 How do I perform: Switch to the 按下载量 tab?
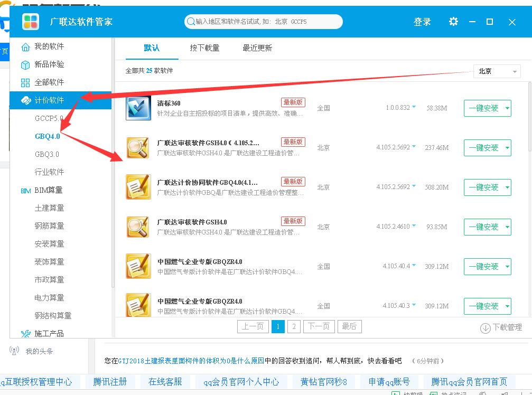point(204,48)
